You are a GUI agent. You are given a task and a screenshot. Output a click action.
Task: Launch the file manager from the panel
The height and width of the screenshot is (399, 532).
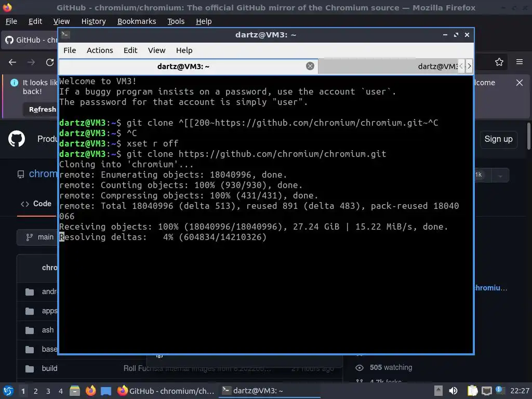click(x=75, y=391)
